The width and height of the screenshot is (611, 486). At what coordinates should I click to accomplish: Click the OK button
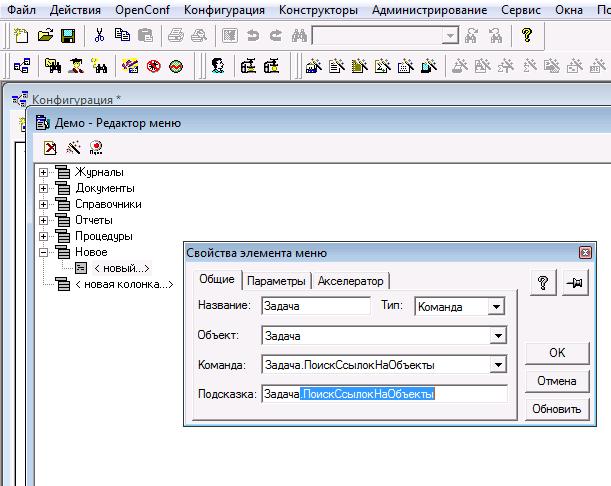557,353
